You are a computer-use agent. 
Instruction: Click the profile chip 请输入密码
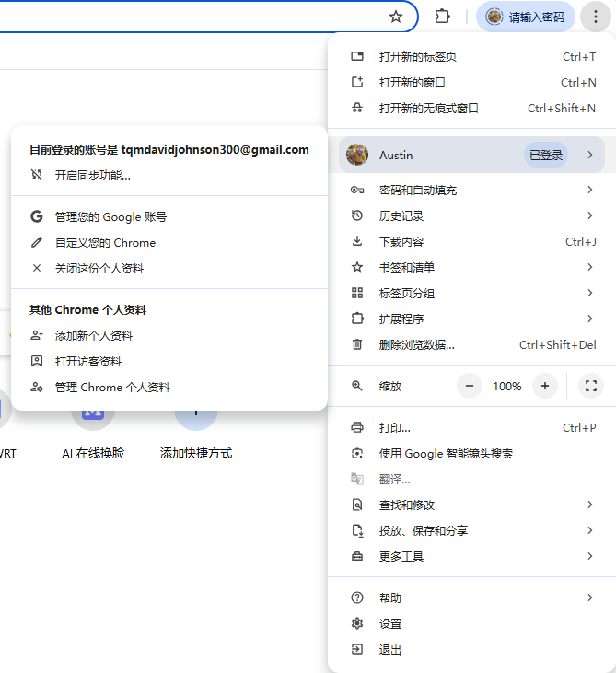tap(526, 17)
